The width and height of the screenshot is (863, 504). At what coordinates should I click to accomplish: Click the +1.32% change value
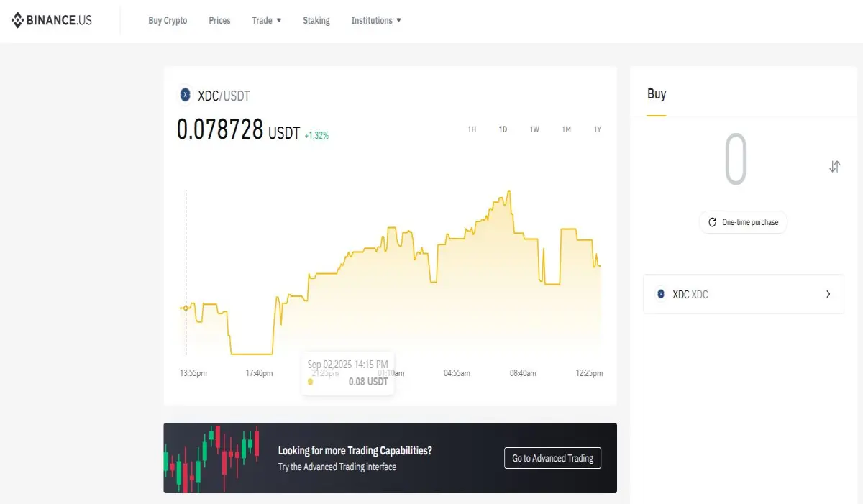click(x=316, y=135)
